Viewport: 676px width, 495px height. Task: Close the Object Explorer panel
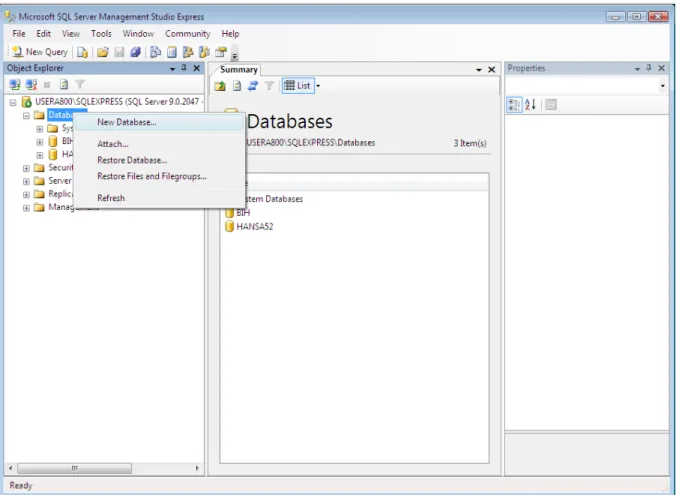pos(197,68)
